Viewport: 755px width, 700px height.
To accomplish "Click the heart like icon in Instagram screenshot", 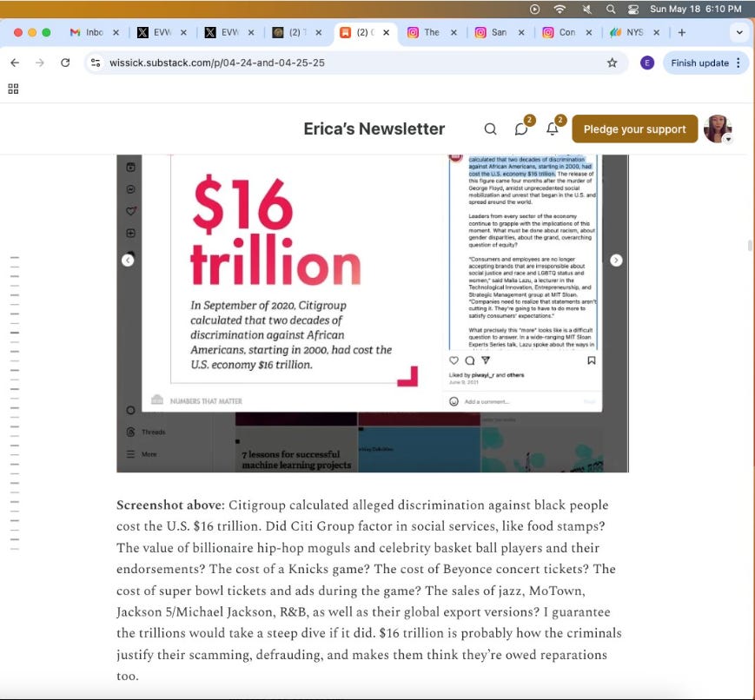I will [454, 360].
